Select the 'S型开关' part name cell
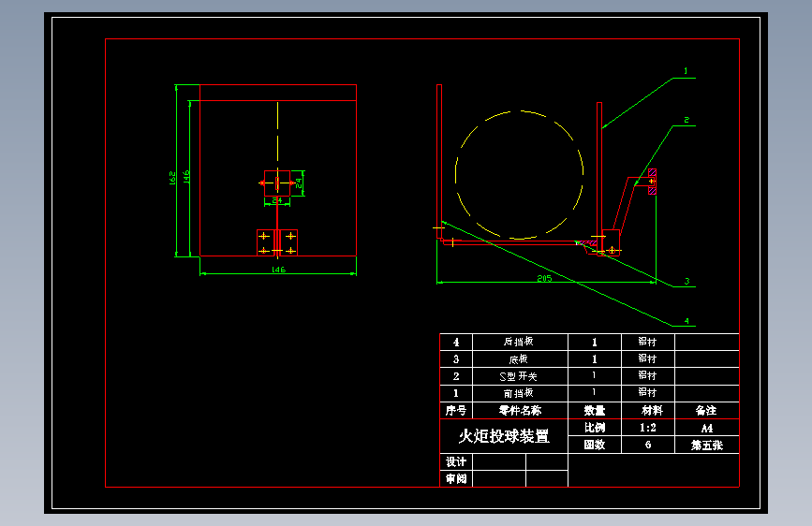The image size is (812, 526). [x=520, y=376]
